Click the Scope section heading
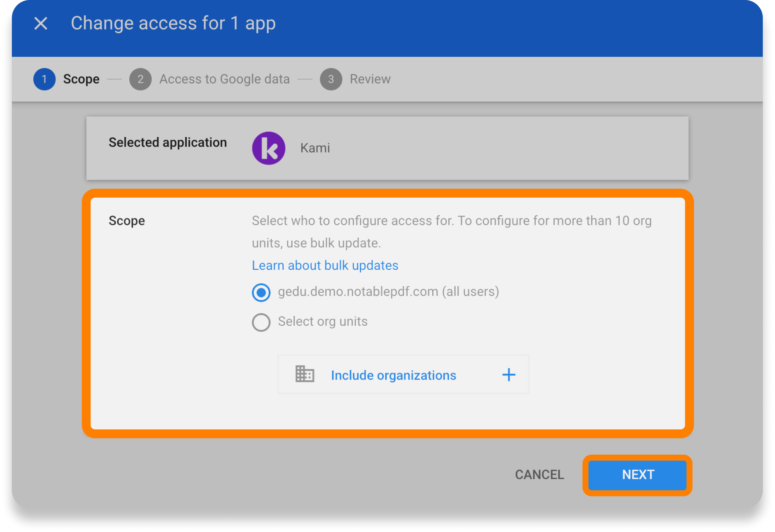The height and width of the screenshot is (532, 775). tap(127, 221)
